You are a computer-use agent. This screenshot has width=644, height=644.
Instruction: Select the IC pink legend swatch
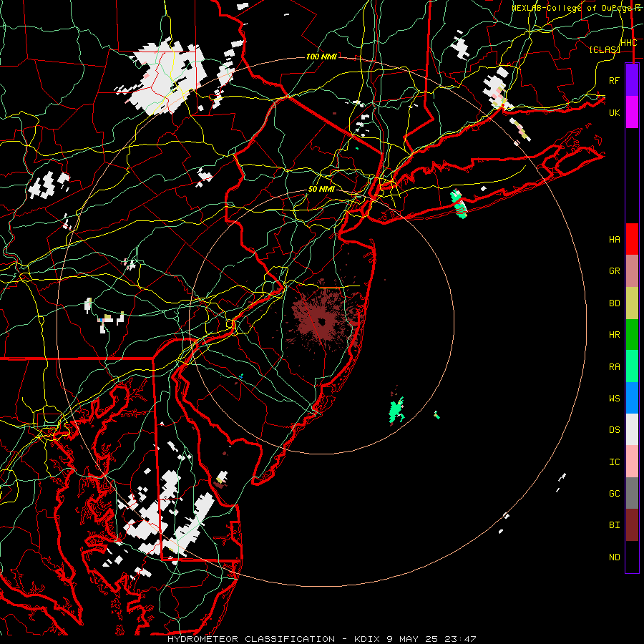pos(632,462)
